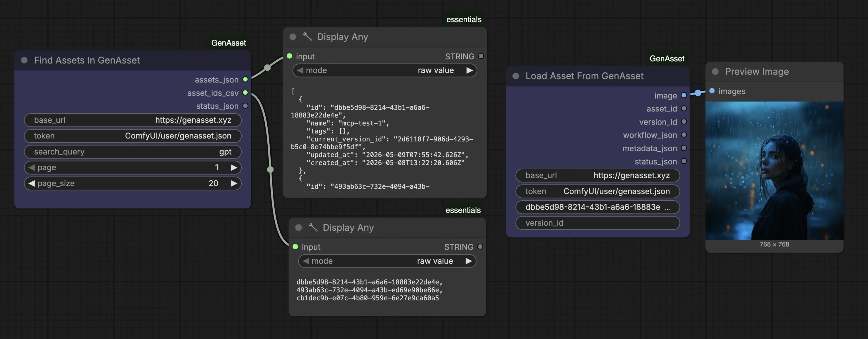Click the link midpoint on assets_json wire

(267, 68)
